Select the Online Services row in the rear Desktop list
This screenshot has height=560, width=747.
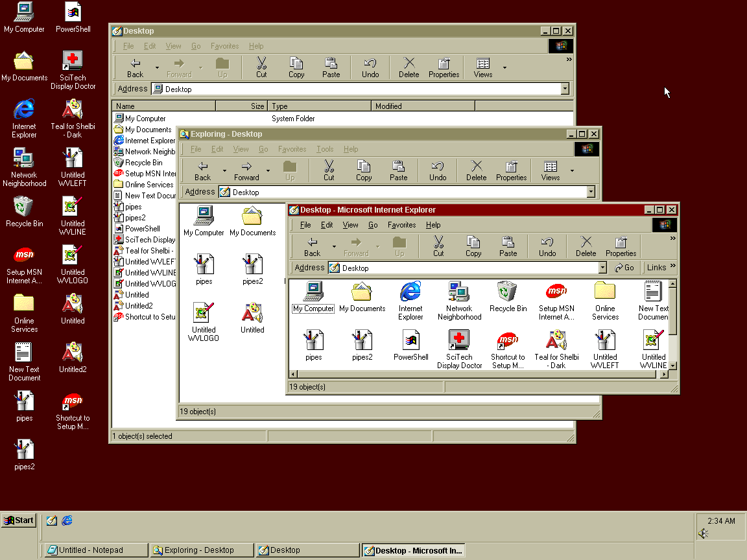click(x=145, y=185)
